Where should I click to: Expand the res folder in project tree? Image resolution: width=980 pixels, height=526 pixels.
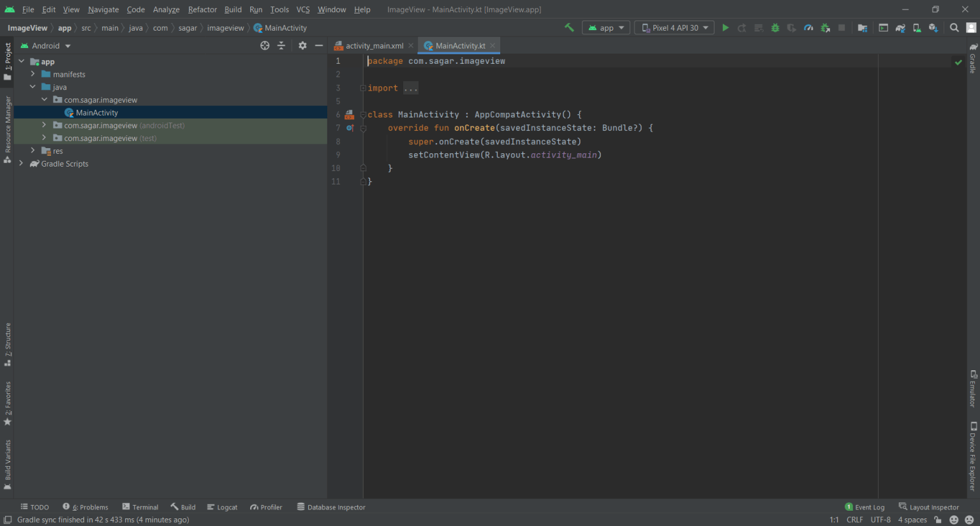click(x=33, y=151)
